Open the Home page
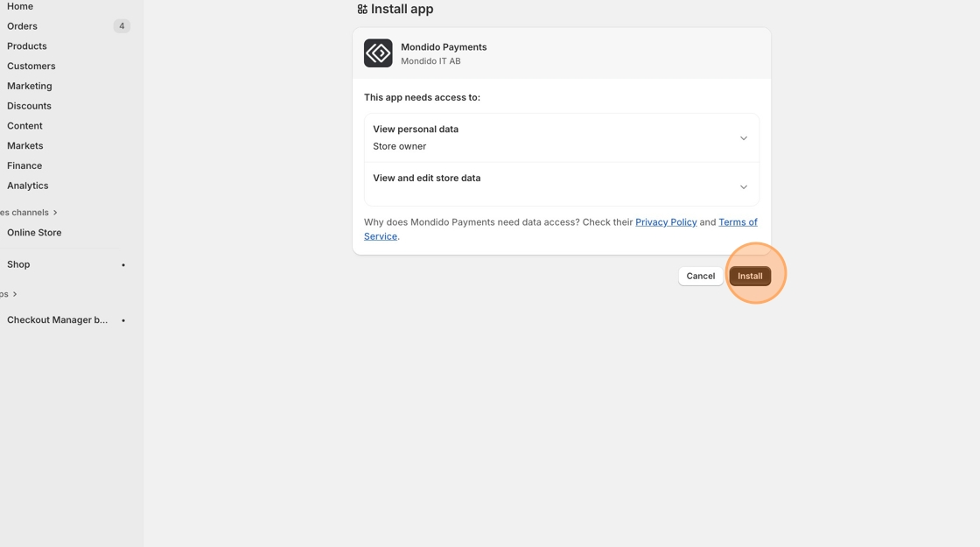Image resolution: width=980 pixels, height=547 pixels. (x=20, y=6)
